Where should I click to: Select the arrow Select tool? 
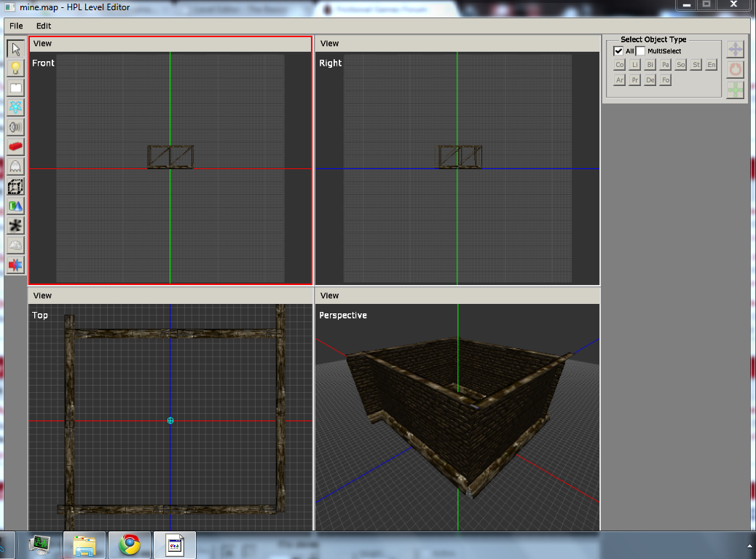15,49
